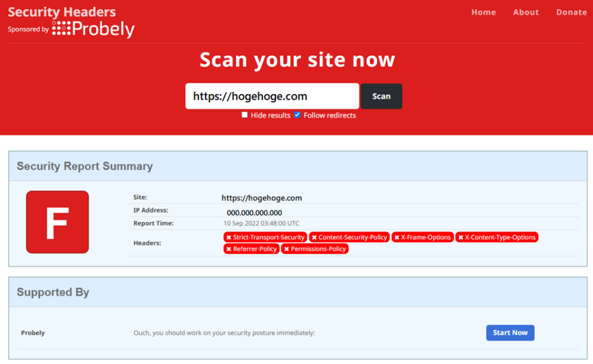Click the x on the Content-Security-Policy badge
The image size is (593, 364).
[315, 238]
